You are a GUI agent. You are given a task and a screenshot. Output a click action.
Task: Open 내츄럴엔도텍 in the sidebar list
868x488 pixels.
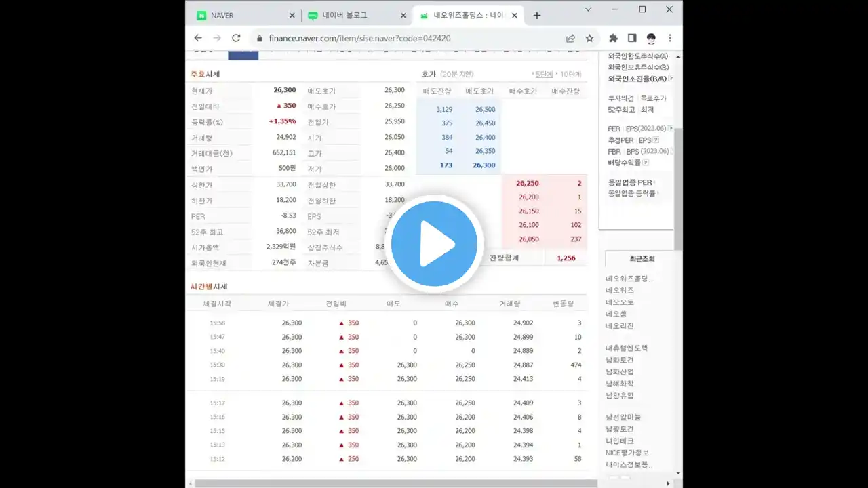coord(627,348)
